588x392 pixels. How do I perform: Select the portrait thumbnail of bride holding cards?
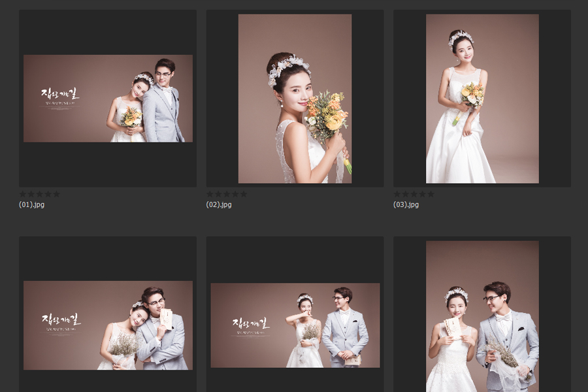tap(482, 316)
